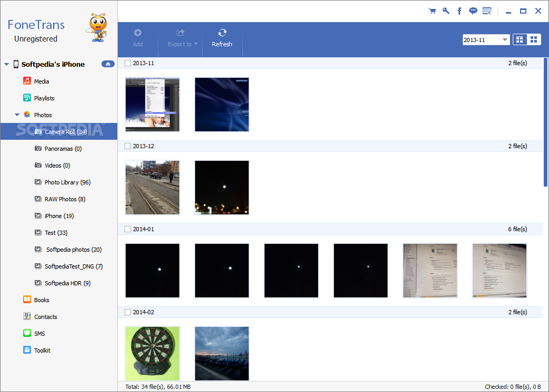Screen dimensions: 549x392
Task: Check the 2014-01 group checkbox
Action: pos(128,229)
